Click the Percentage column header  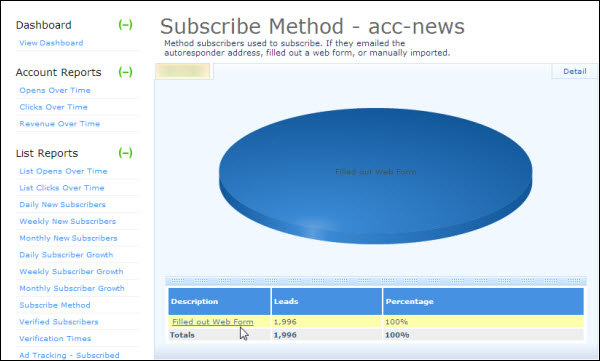point(483,301)
